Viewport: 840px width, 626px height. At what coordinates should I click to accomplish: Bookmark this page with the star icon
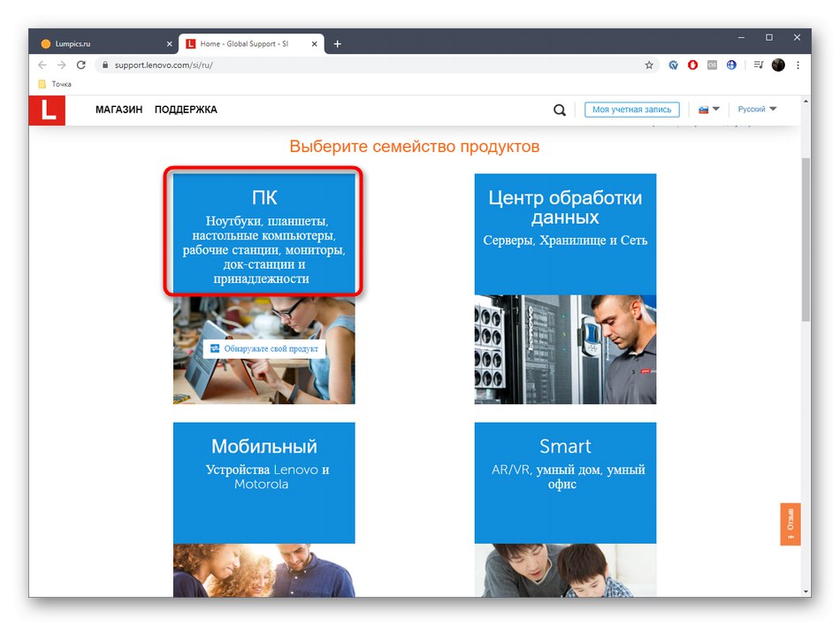click(x=649, y=65)
